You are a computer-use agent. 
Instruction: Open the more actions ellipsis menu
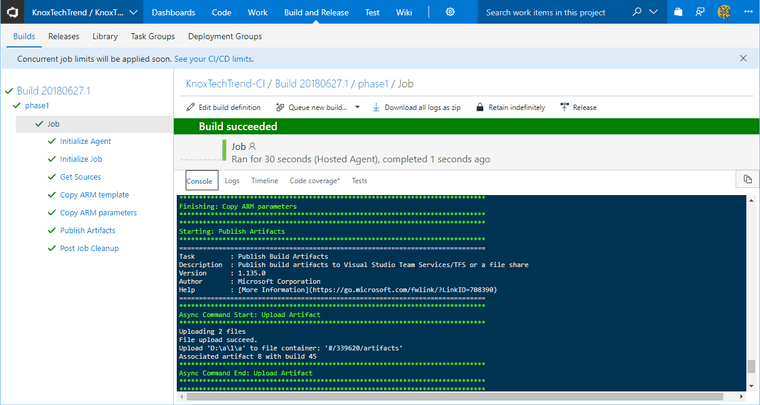click(x=748, y=12)
